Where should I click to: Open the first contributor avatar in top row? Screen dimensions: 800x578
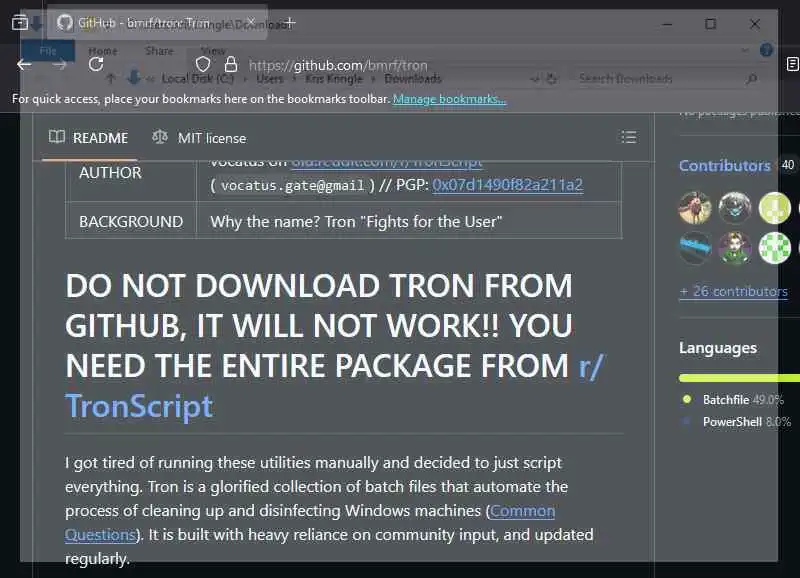coord(695,208)
